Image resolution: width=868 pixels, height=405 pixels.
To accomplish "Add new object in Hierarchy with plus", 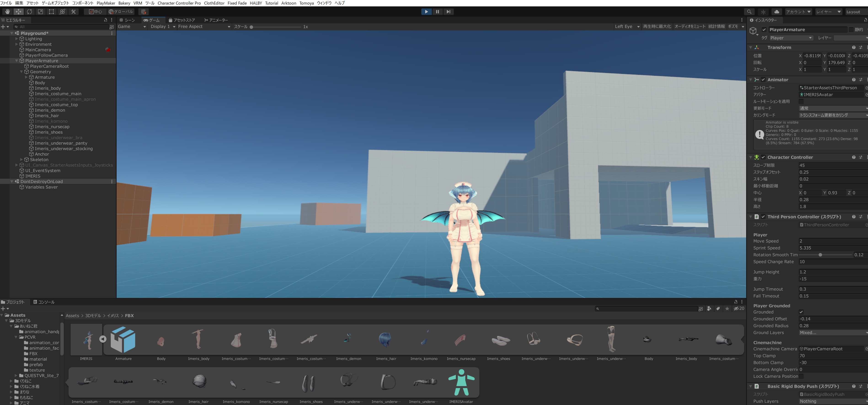I will [x=3, y=27].
